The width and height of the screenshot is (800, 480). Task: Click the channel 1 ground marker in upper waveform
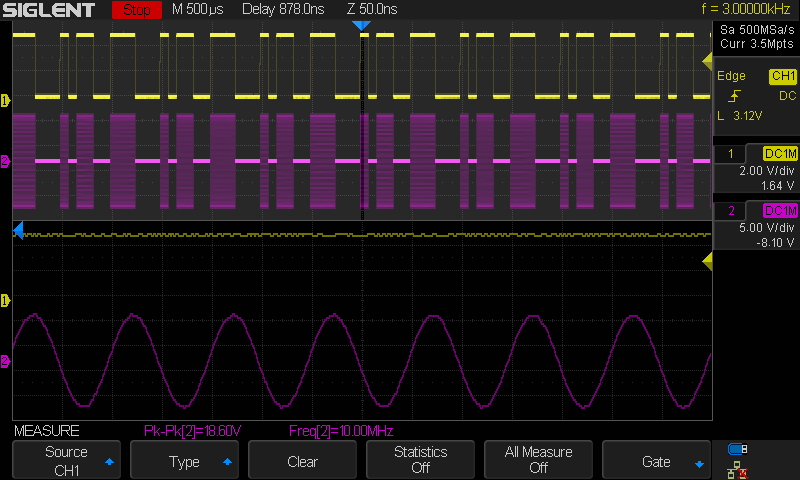point(5,100)
